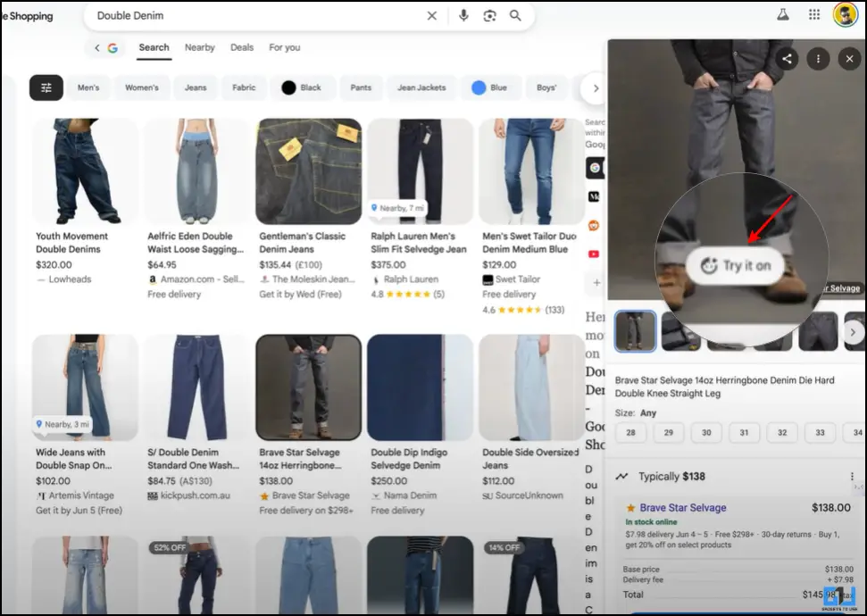Apply the Blue color filter chip
The image size is (867, 616).
[x=489, y=87]
